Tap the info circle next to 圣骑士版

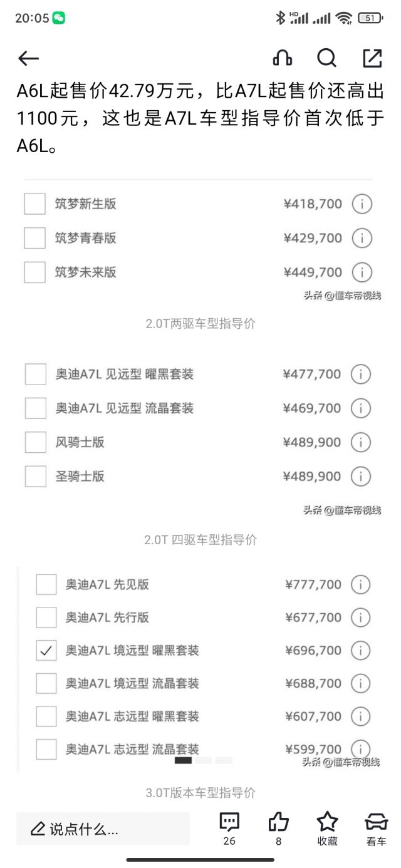point(362,476)
